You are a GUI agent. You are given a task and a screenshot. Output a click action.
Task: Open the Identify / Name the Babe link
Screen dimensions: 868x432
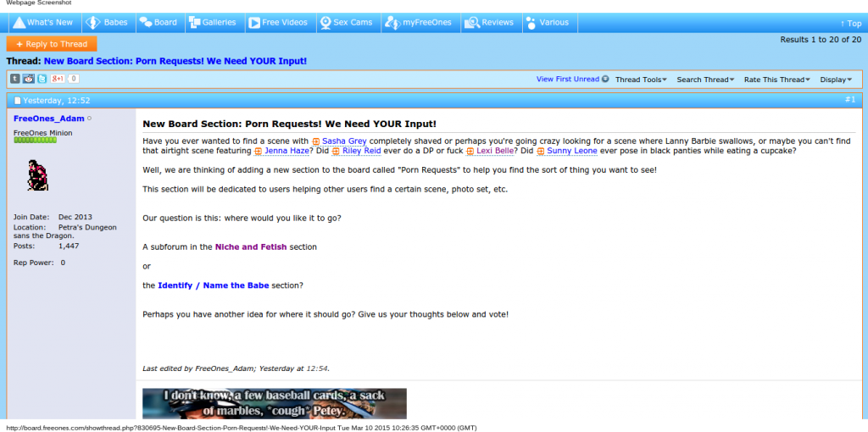tap(213, 285)
